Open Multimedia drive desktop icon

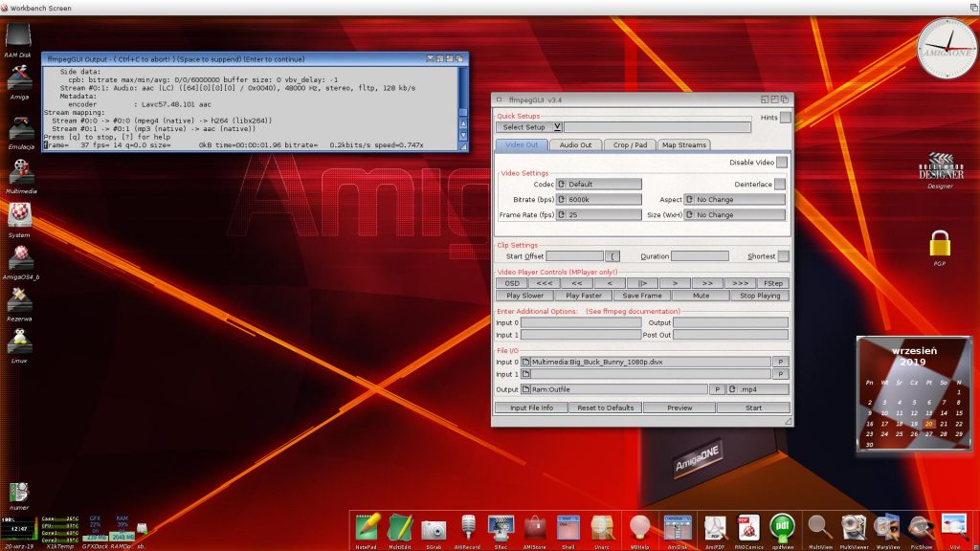tap(21, 172)
